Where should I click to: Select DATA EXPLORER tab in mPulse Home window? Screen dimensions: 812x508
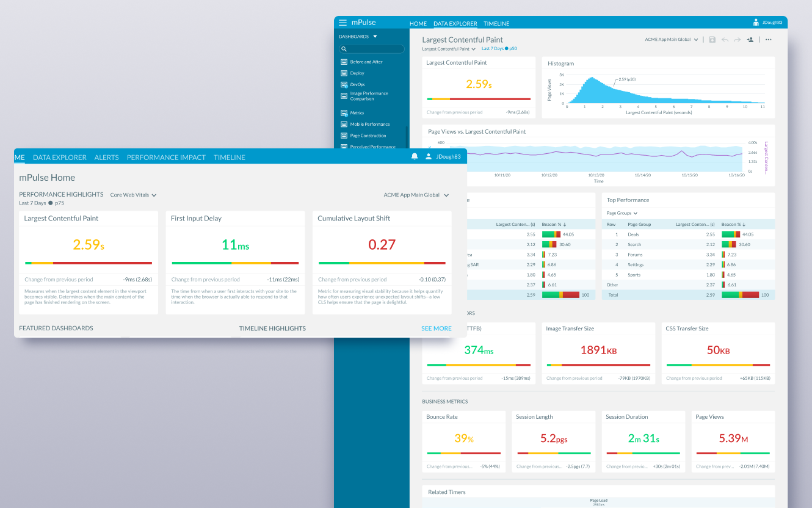pyautogui.click(x=60, y=158)
